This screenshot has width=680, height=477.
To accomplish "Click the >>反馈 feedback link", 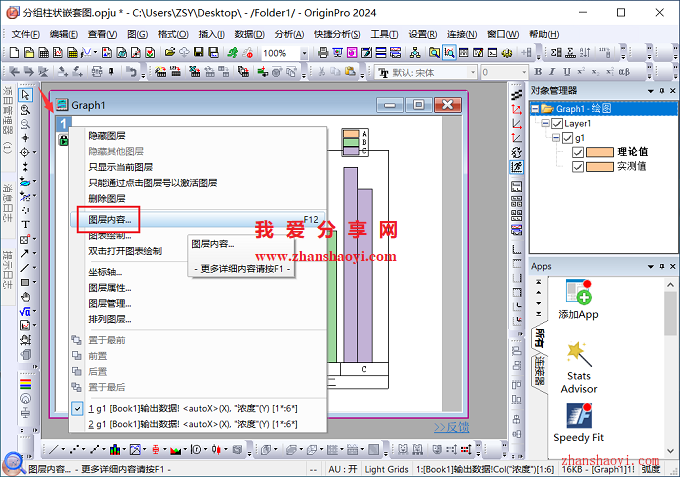I will [x=451, y=427].
